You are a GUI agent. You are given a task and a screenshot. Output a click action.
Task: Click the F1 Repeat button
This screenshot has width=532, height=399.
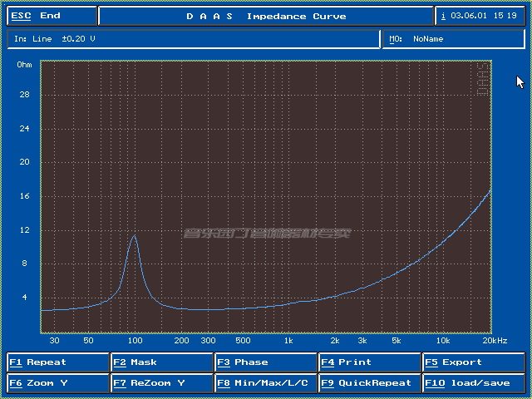pos(57,362)
